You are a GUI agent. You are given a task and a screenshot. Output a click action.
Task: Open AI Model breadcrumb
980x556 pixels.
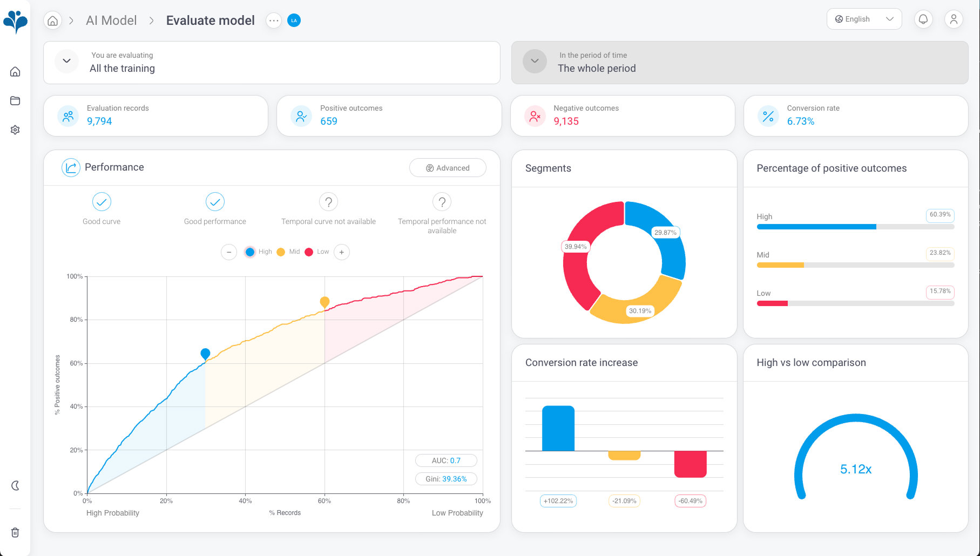111,21
